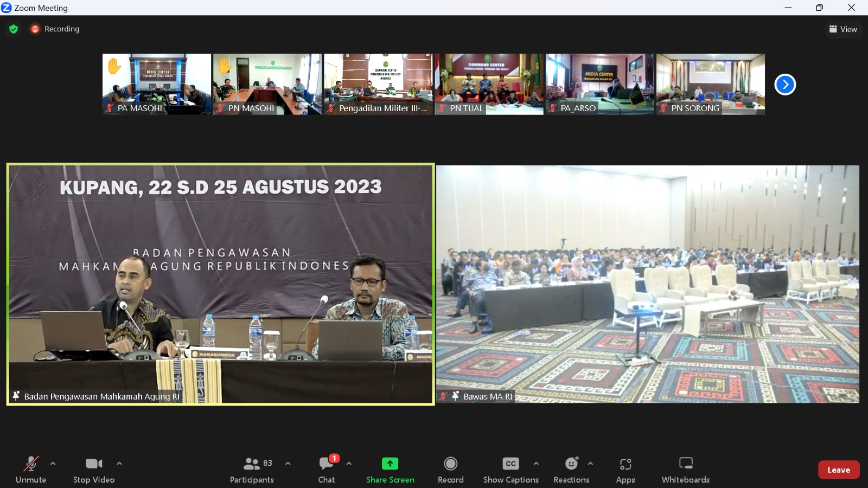Image resolution: width=868 pixels, height=488 pixels.
Task: Open the Participants panel
Action: 252,470
